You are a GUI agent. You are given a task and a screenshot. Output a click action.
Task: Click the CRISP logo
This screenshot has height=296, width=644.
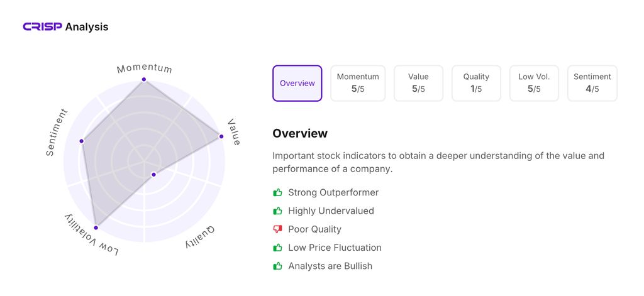(x=42, y=27)
